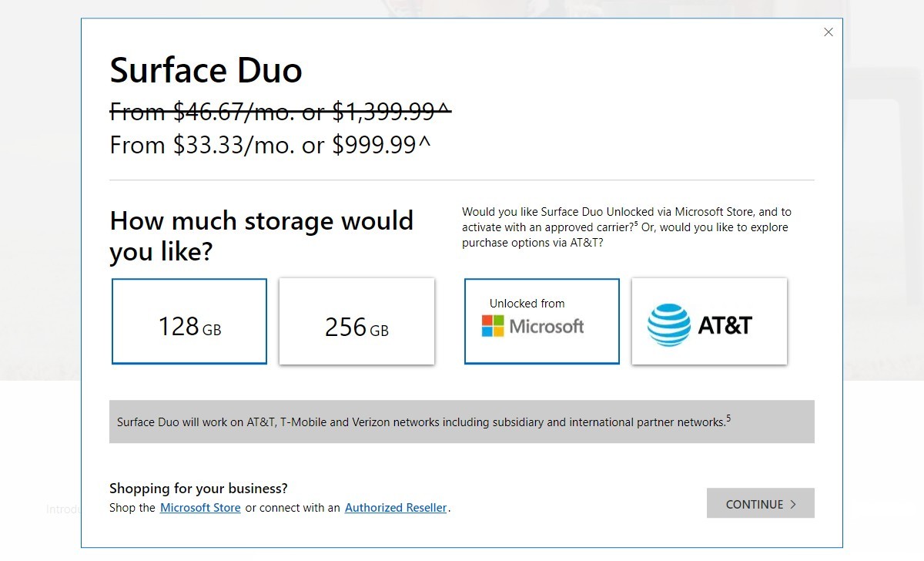Click the Microsoft four-color logo
Image resolution: width=924 pixels, height=561 pixels.
coord(493,326)
